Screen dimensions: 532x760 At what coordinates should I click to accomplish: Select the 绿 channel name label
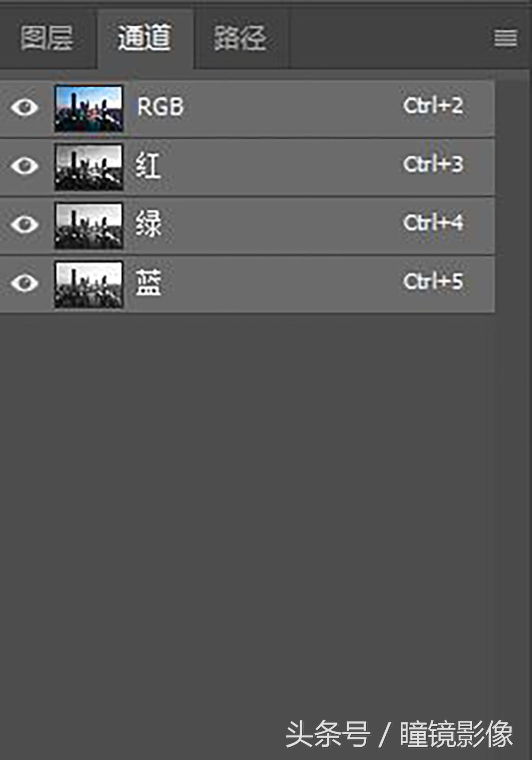(149, 224)
